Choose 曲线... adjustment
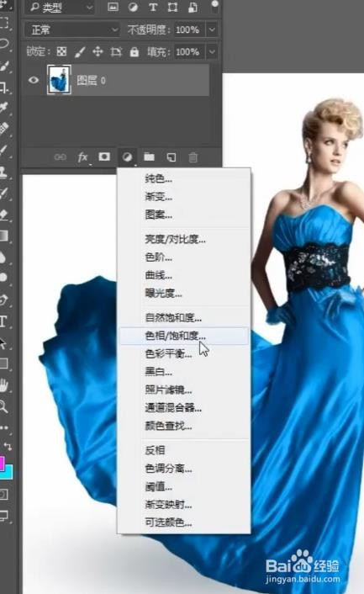Image resolution: width=364 pixels, height=594 pixels. click(x=183, y=275)
